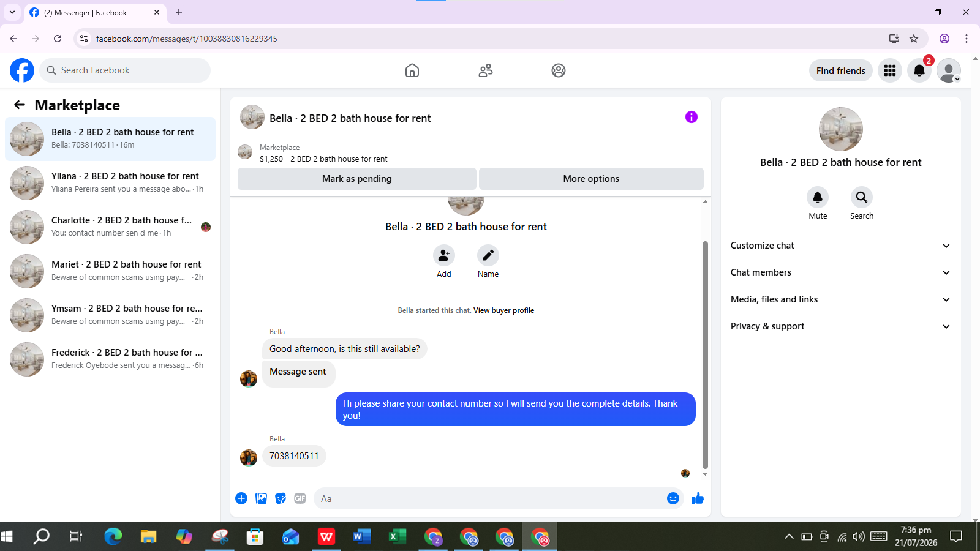Viewport: 980px width, 551px height.
Task: Open the Frederick conversation in the list
Action: (110, 359)
